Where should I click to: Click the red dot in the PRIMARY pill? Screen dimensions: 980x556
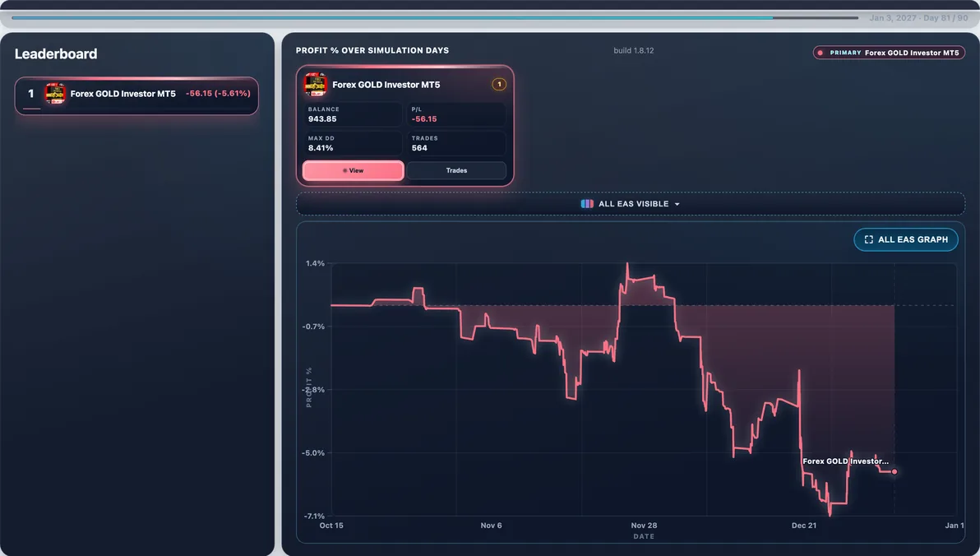820,53
